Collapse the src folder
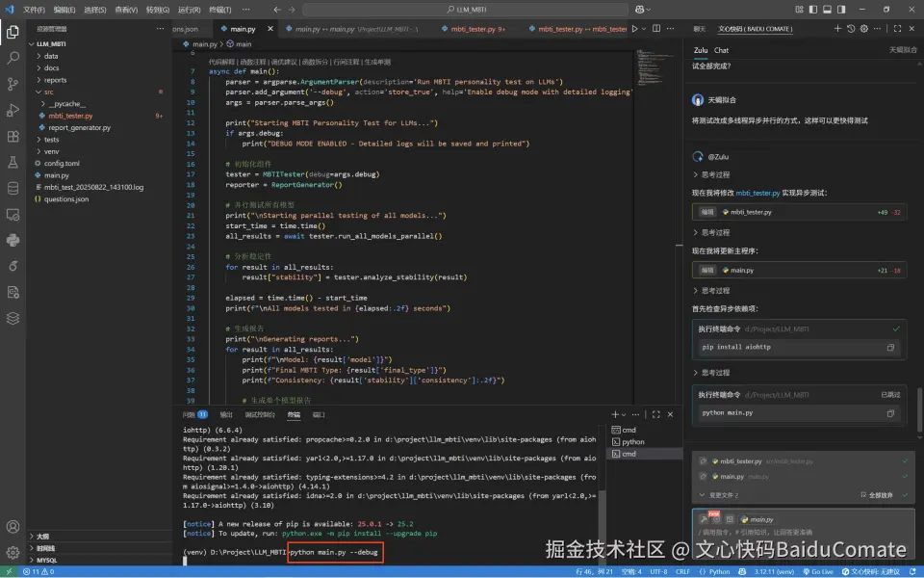924x578 pixels. coord(48,92)
